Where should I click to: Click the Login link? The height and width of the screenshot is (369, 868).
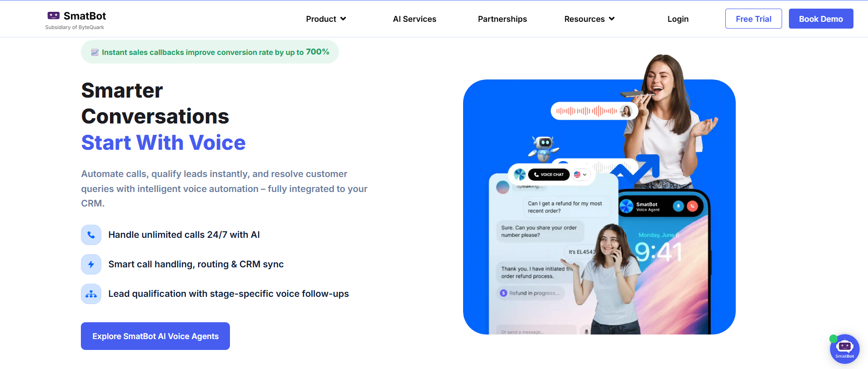click(x=678, y=19)
